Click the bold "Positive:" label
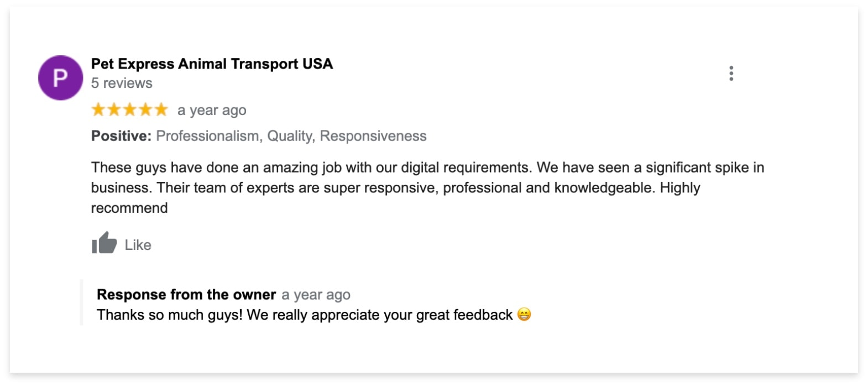This screenshot has width=868, height=386. [x=121, y=136]
